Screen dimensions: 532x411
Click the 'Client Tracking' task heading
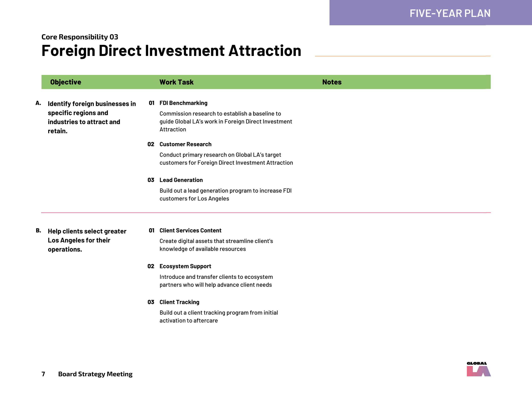click(x=179, y=302)
